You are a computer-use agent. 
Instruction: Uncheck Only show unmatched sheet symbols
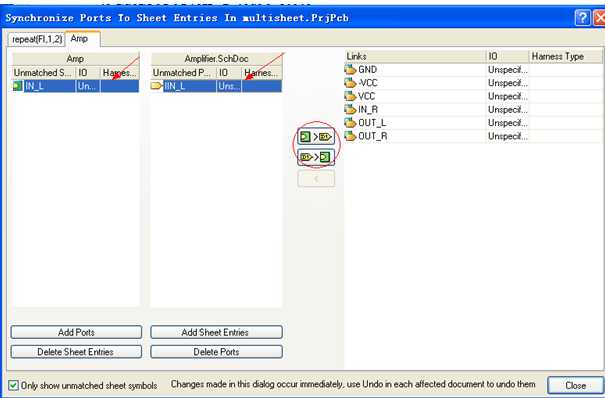[x=14, y=385]
